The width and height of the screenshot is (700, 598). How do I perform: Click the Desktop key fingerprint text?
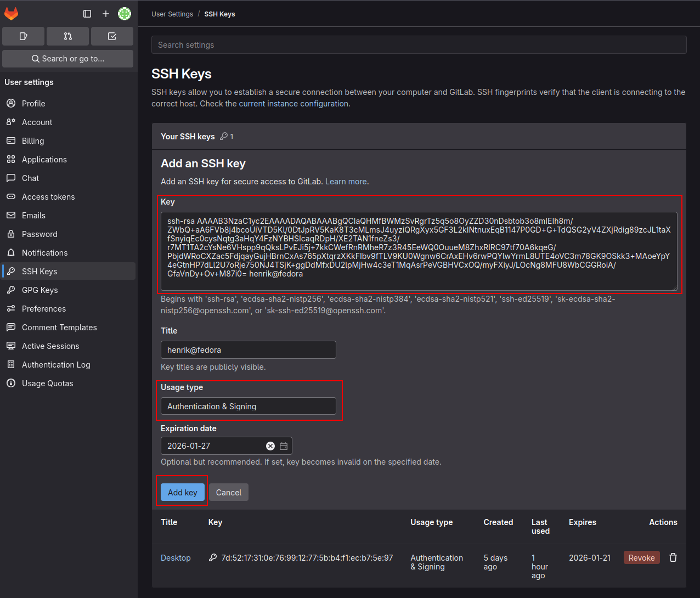307,557
